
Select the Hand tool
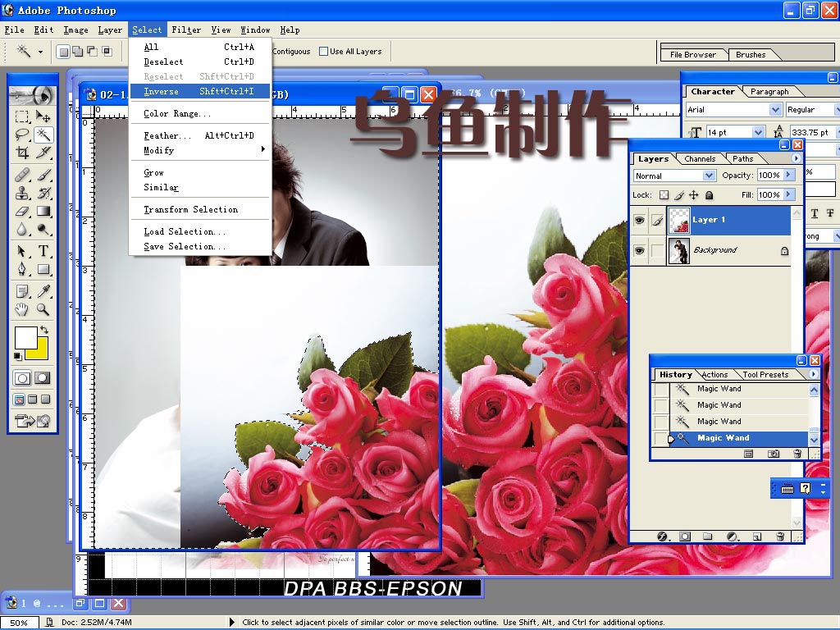(22, 309)
